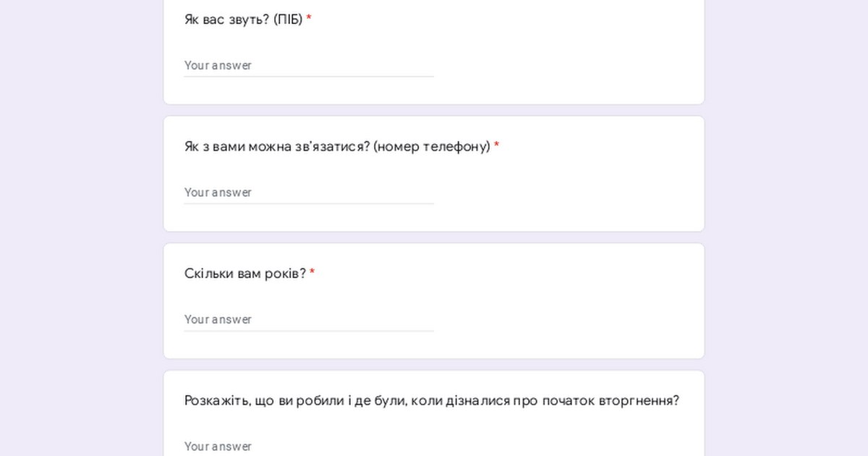The image size is (868, 456).
Task: Click the required asterisk beside the phone question
Action: pyautogui.click(x=497, y=146)
